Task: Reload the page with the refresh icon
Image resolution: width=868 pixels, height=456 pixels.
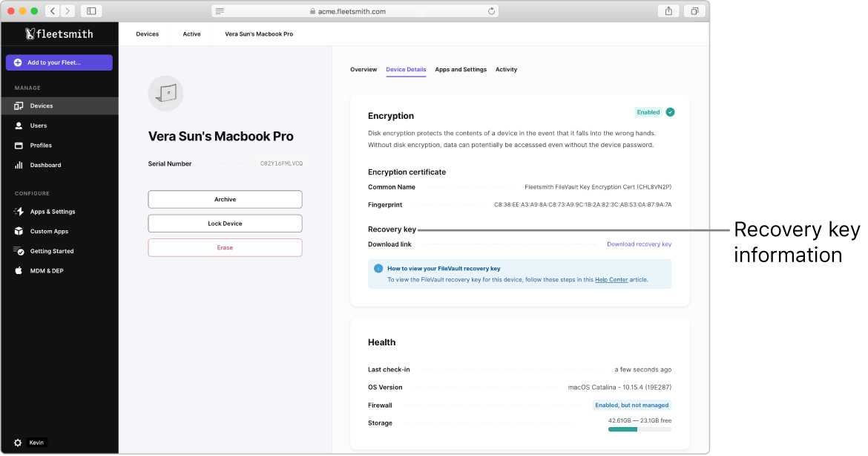Action: [491, 11]
